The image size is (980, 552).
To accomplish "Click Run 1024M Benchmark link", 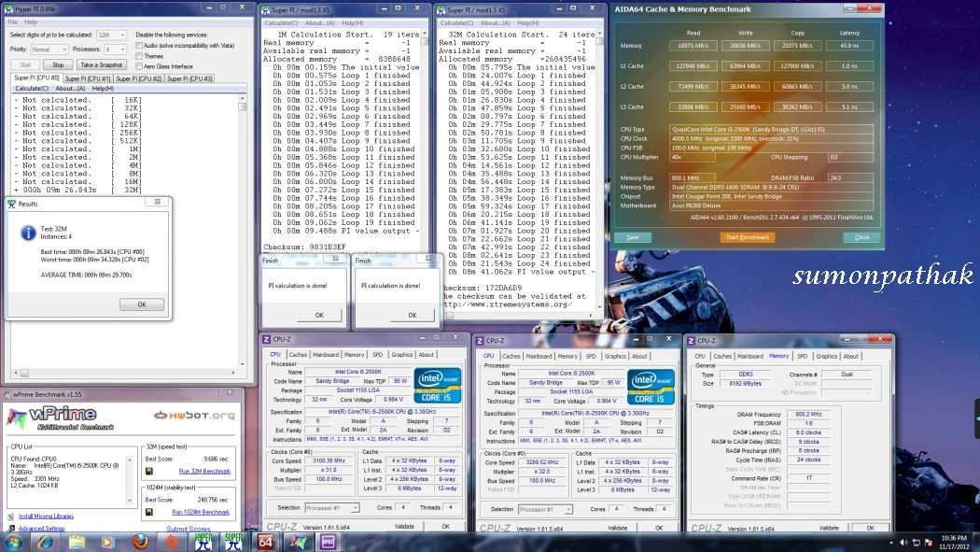I will (200, 512).
